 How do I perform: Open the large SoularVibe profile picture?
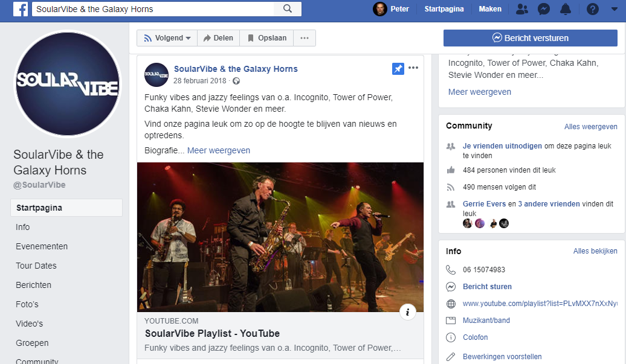coord(68,84)
